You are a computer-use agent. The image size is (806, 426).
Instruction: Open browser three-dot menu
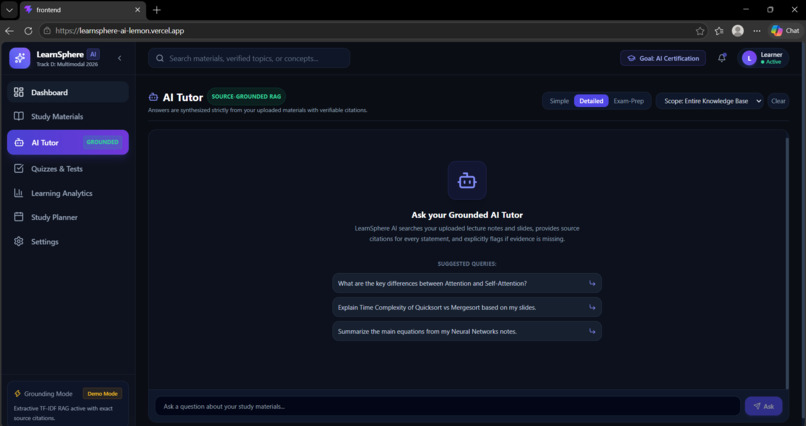click(x=757, y=31)
